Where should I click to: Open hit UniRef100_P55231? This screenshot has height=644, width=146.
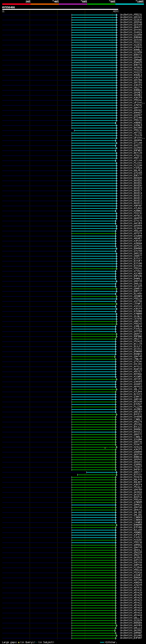131,15
